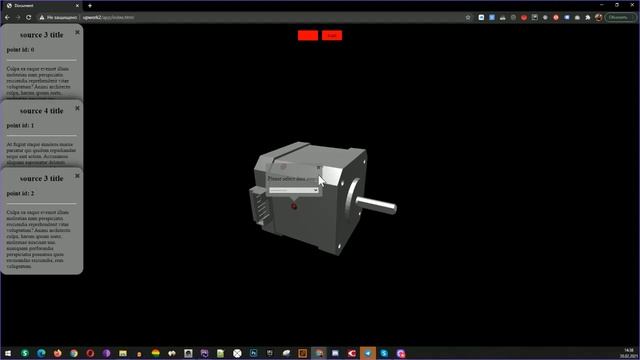Select 'point id: 1' text in the source 4 card

click(20, 126)
